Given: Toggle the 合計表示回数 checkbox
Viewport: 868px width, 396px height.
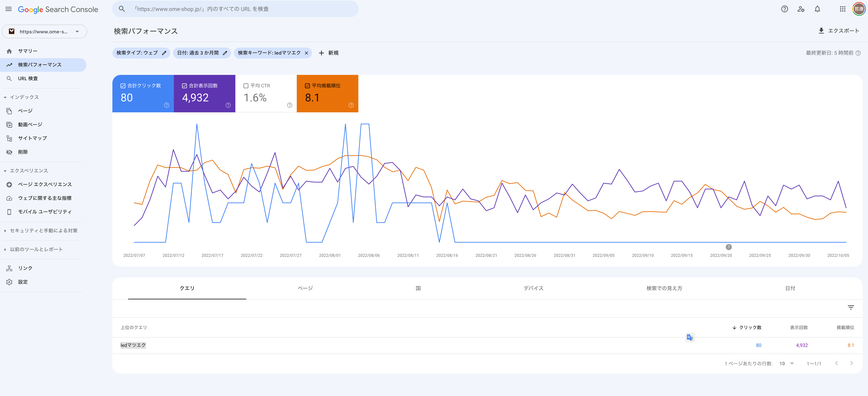Looking at the screenshot, I should [x=184, y=86].
